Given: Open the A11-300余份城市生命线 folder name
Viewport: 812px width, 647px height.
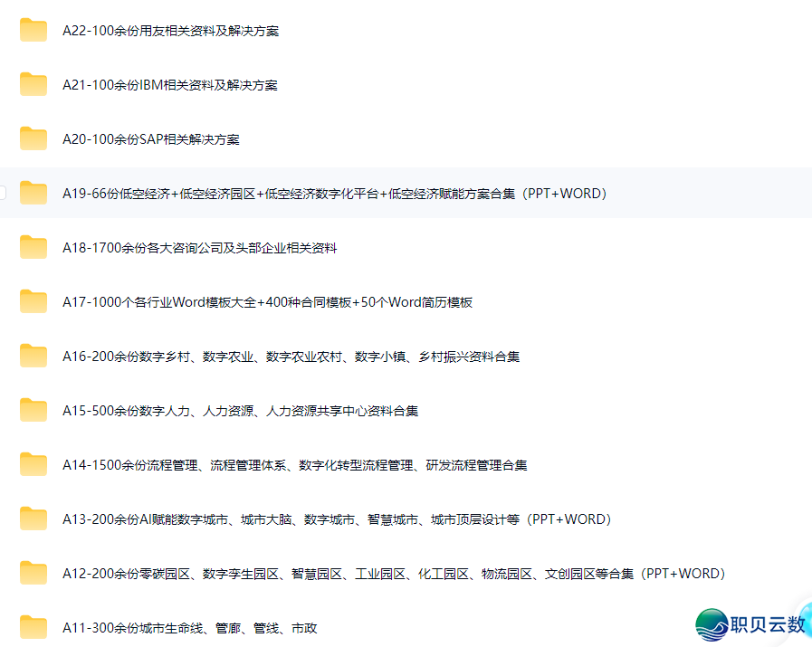Looking at the screenshot, I should tap(189, 628).
